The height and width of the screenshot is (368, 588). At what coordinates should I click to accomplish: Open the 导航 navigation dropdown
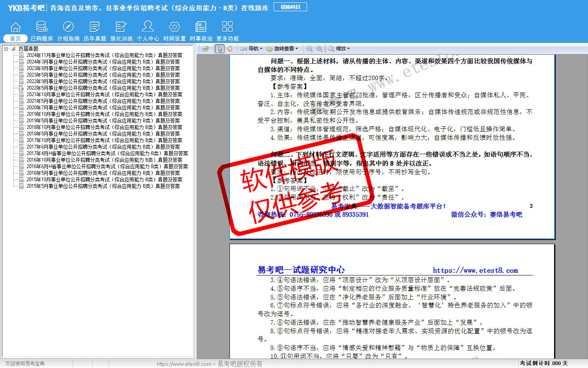252,49
